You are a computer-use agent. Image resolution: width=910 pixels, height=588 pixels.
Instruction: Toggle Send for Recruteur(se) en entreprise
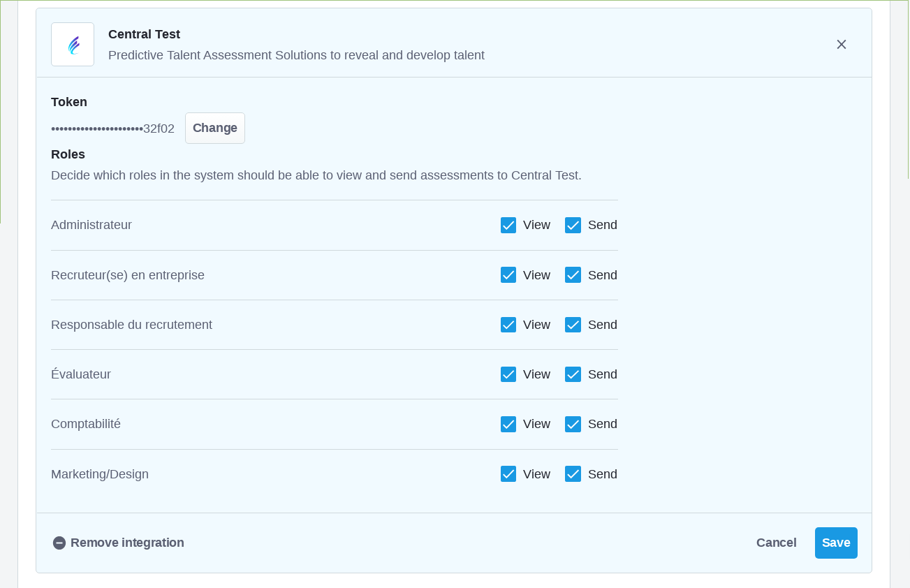573,274
